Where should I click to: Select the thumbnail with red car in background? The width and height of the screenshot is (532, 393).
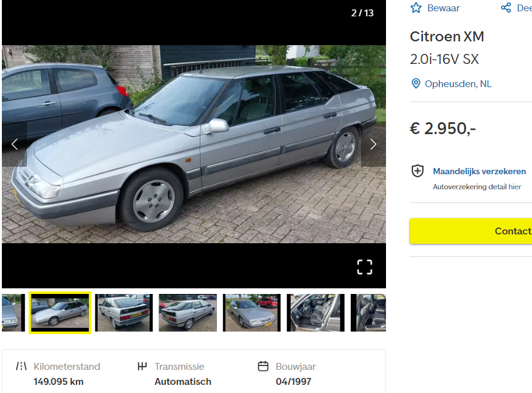(252, 313)
